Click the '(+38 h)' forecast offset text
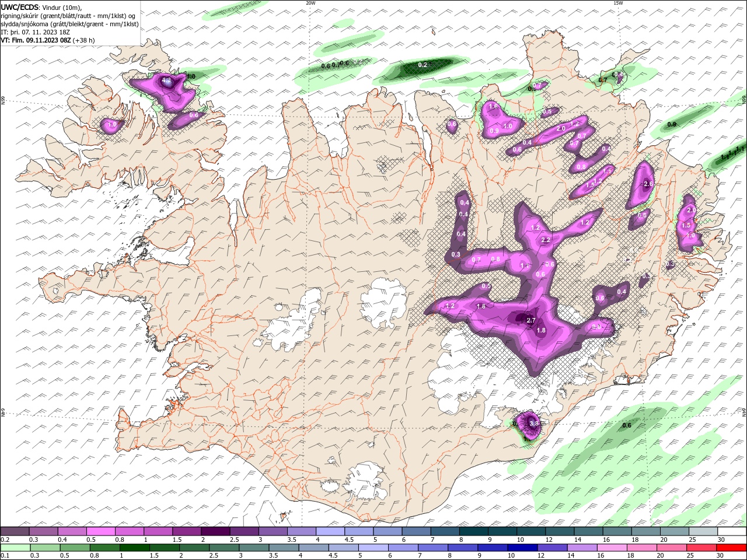 point(84,40)
